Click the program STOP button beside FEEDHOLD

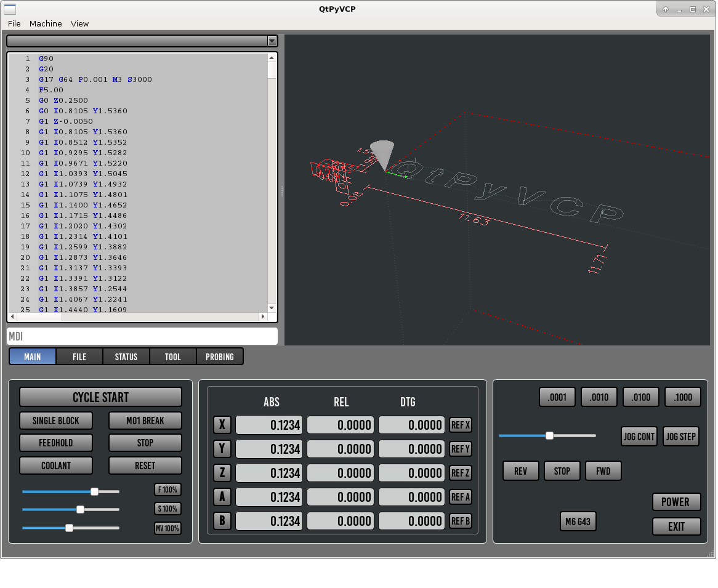tap(145, 443)
